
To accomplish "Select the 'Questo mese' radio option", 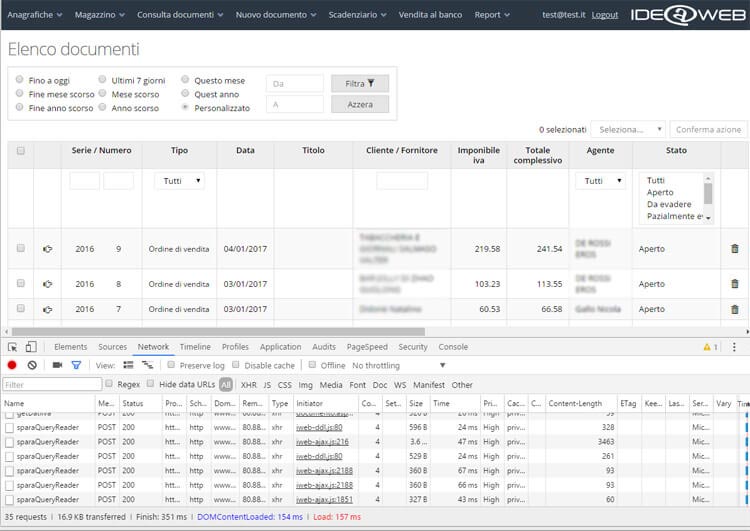I will click(185, 79).
